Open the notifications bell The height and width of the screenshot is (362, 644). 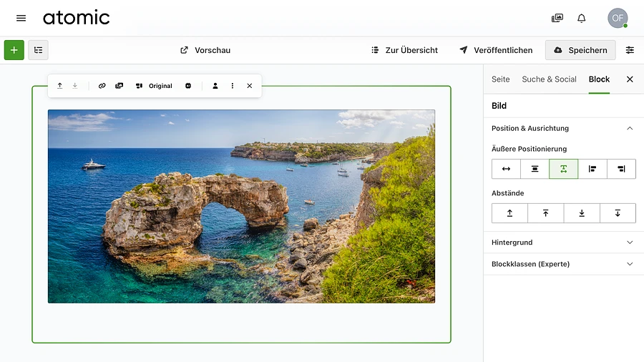(582, 19)
